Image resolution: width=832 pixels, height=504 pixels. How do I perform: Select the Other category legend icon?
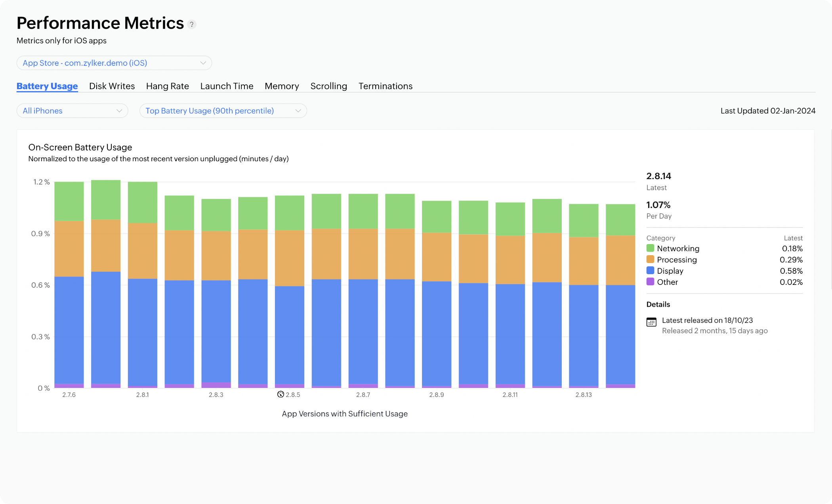[x=650, y=281]
